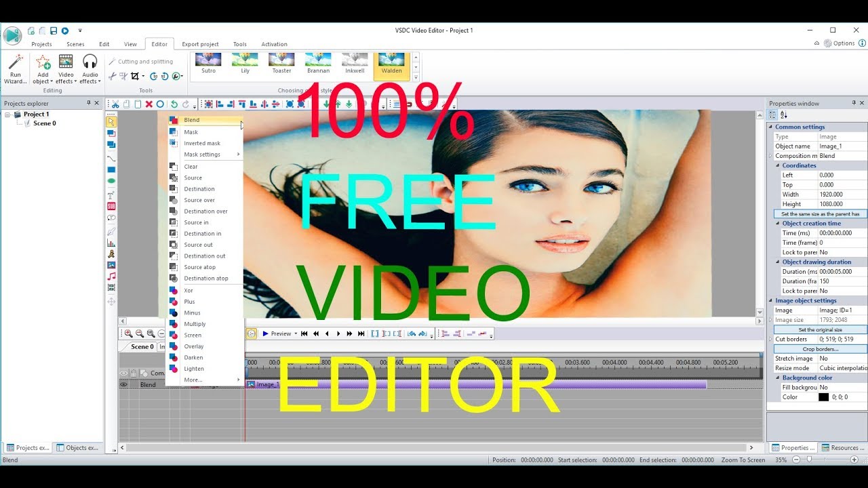The height and width of the screenshot is (488, 868).
Task: Toggle the eye icon in timeline header
Action: click(124, 373)
